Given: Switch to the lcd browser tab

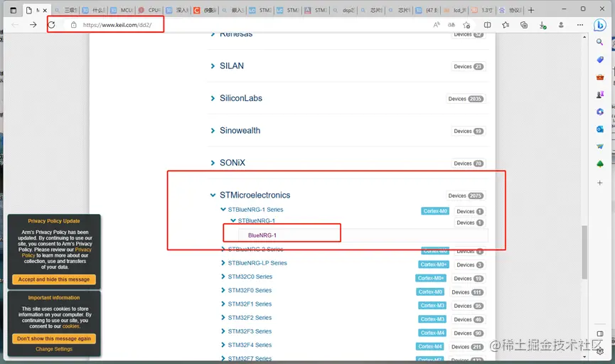Looking at the screenshot, I should pyautogui.click(x=455, y=10).
